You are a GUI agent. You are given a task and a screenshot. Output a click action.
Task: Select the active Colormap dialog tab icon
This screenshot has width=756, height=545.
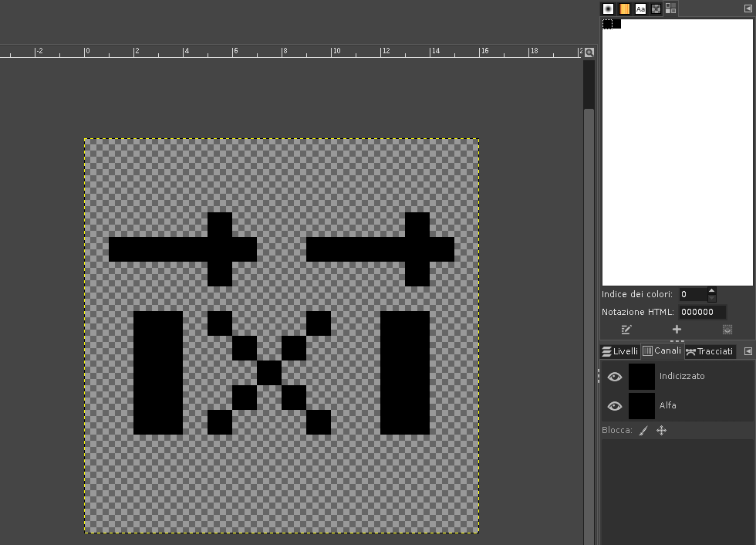point(670,8)
